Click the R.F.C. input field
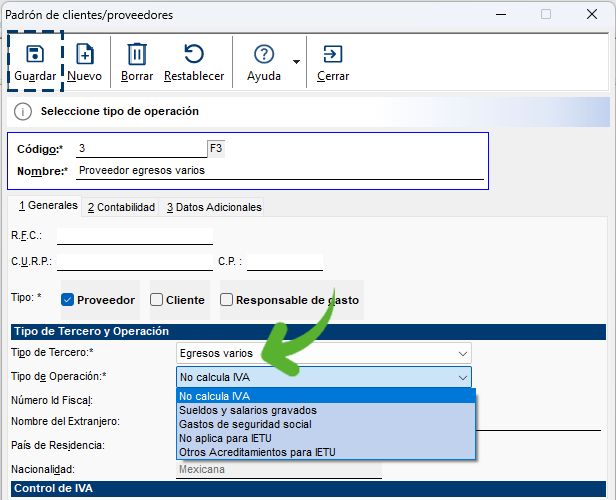616x500 pixels. (x=135, y=237)
